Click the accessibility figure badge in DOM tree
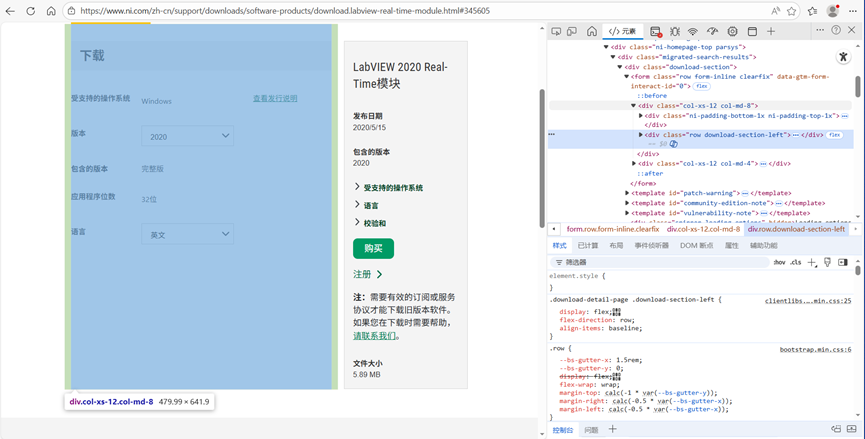 [843, 56]
